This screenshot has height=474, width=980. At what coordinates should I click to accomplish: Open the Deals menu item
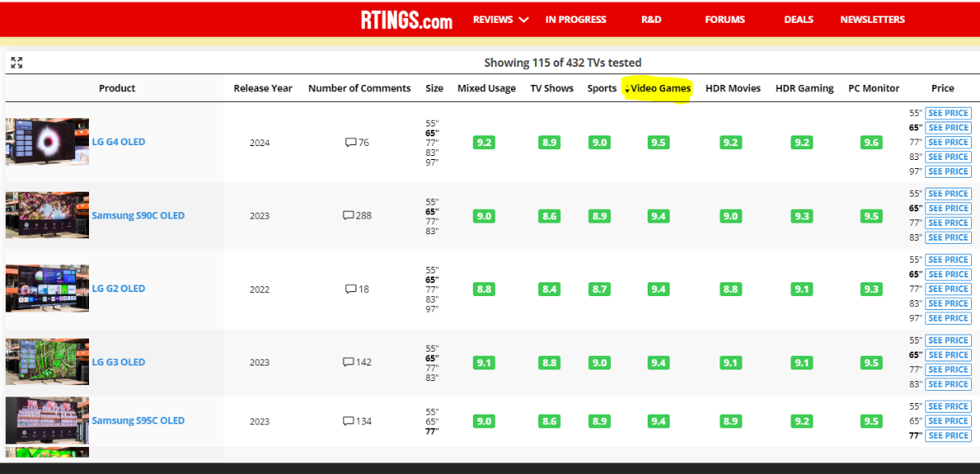799,20
